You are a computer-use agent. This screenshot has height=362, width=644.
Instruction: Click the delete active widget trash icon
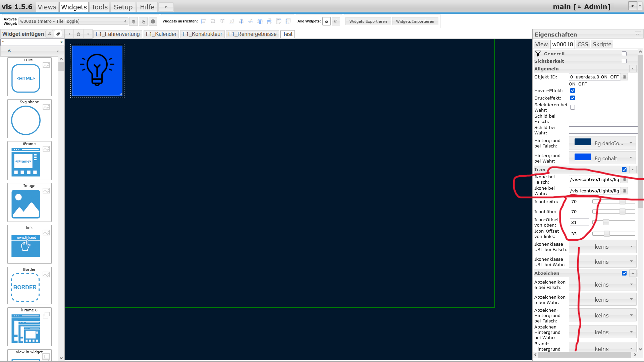coord(133,21)
